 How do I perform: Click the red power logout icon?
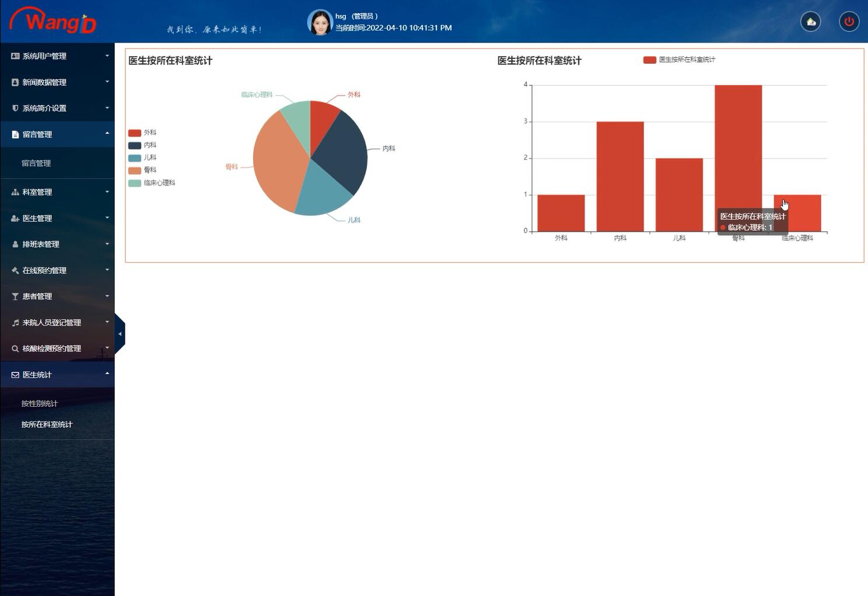click(849, 22)
